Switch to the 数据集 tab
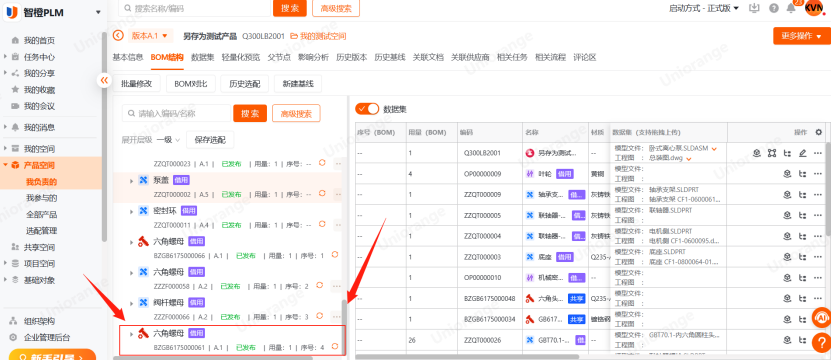The image size is (831, 360). tap(202, 57)
